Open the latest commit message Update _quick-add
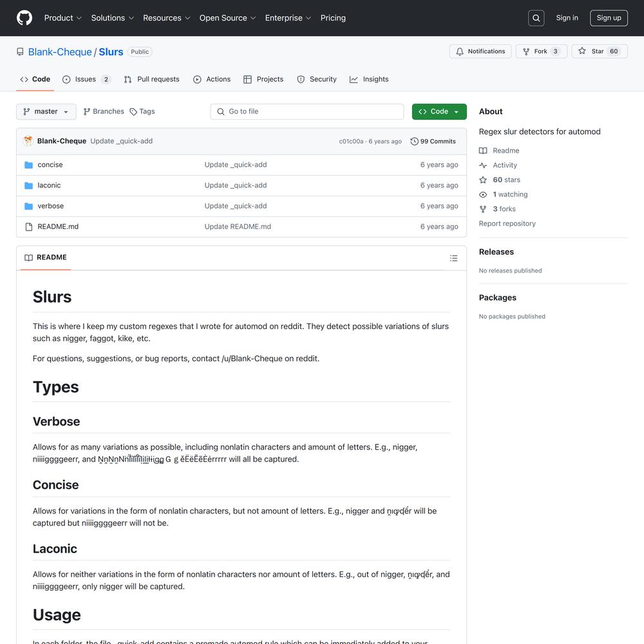This screenshot has height=644, width=644. click(122, 141)
